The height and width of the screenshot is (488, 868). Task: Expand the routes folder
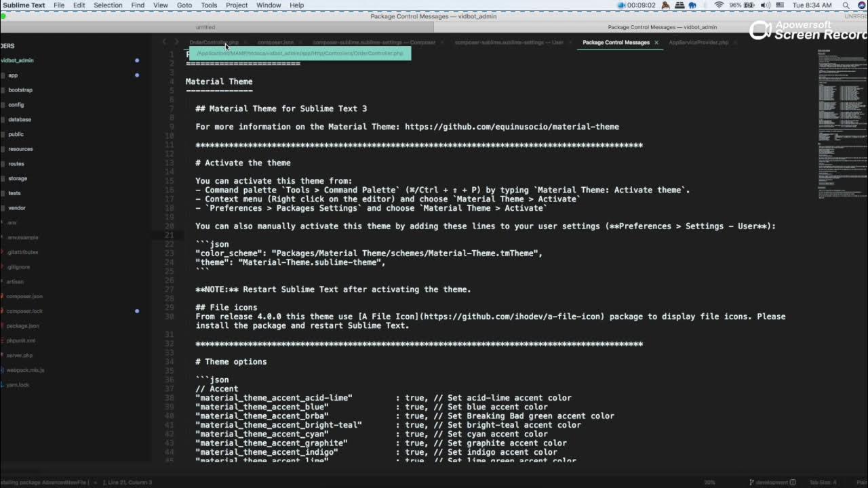pyautogui.click(x=16, y=164)
